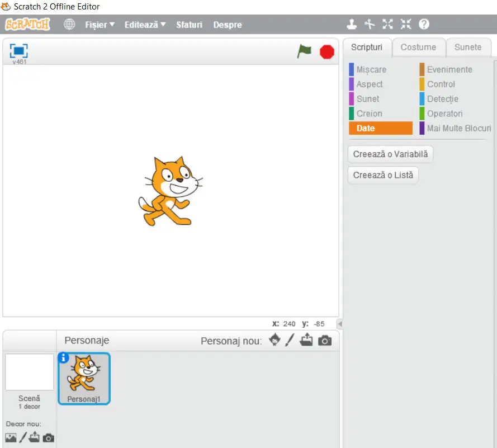Open the Editează menu

pyautogui.click(x=145, y=25)
